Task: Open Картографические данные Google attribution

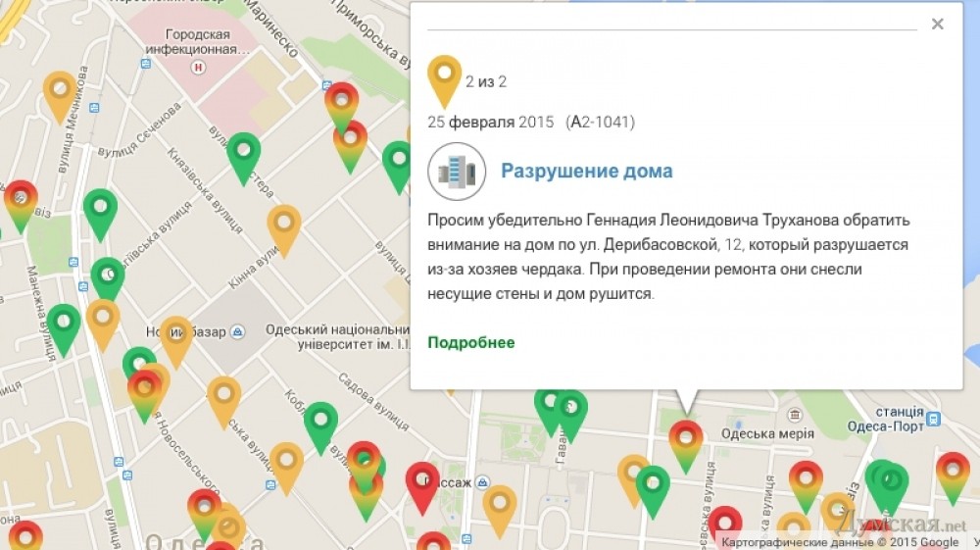Action: coord(840,541)
